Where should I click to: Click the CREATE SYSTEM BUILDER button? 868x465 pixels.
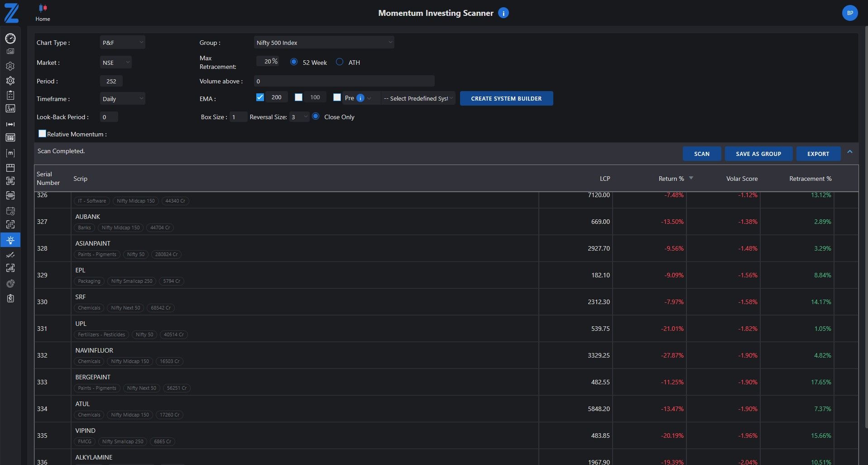click(x=506, y=98)
